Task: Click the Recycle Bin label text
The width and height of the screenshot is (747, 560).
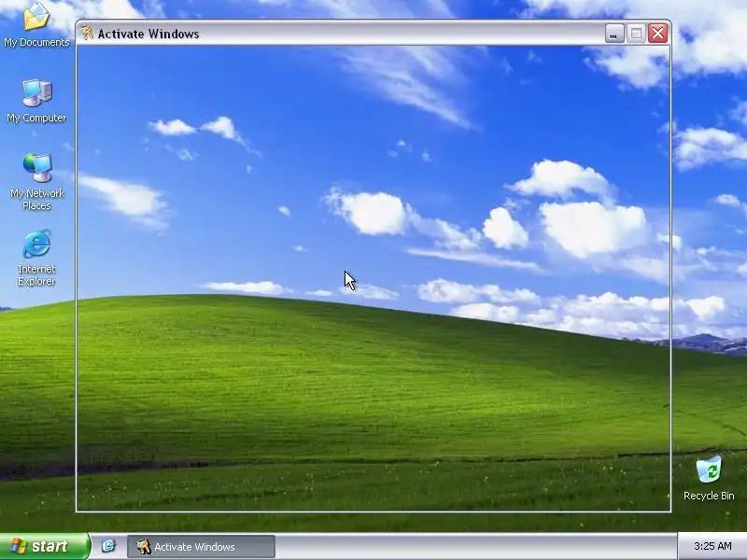Action: click(x=709, y=496)
